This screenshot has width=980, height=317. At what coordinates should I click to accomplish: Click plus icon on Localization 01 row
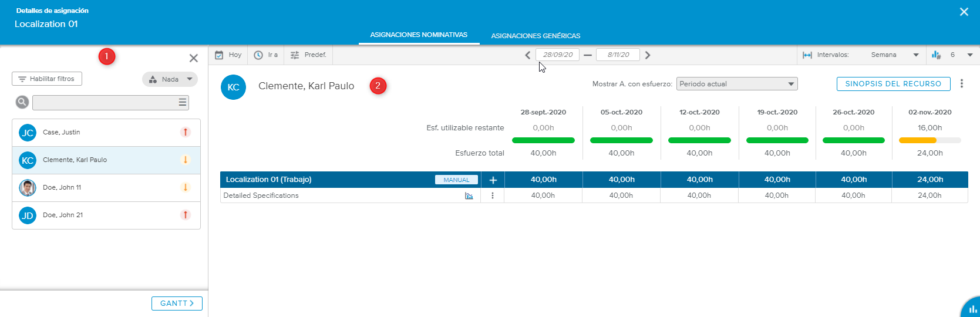click(x=493, y=180)
